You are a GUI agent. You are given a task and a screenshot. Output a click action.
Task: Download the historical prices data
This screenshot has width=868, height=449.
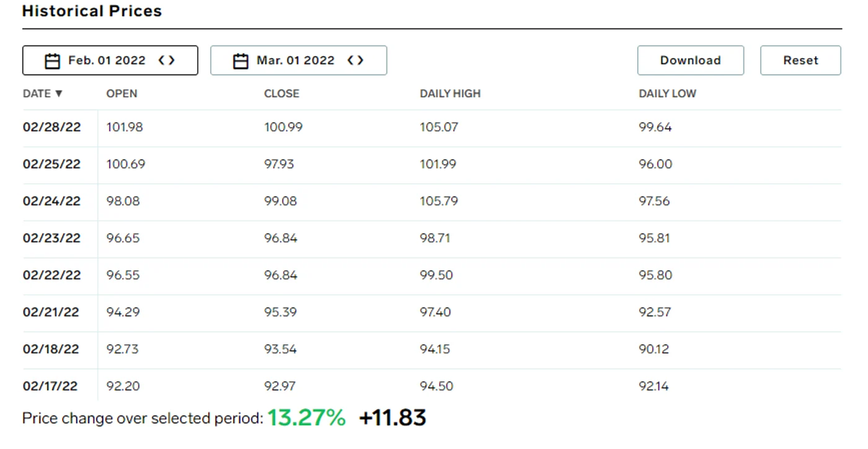pos(691,60)
